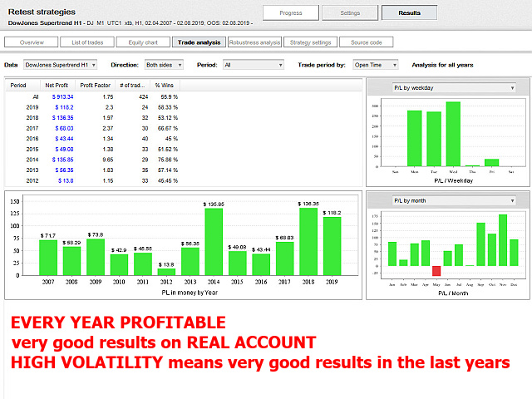Open the Overview tab
The image size is (532, 399).
tap(32, 42)
